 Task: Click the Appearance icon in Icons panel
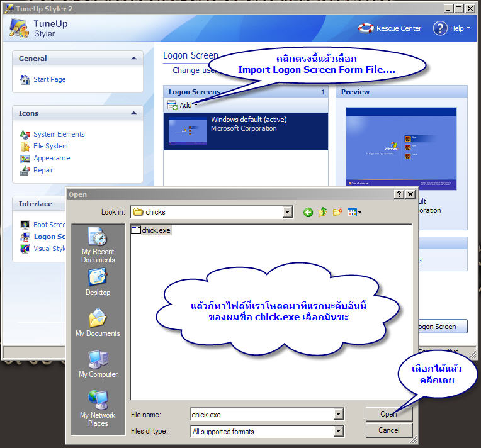tap(25, 158)
